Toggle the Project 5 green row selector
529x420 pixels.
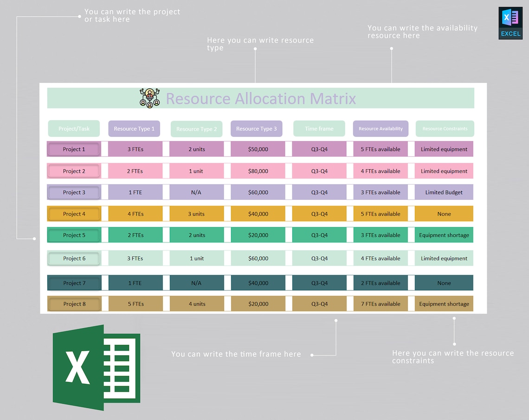click(x=74, y=235)
